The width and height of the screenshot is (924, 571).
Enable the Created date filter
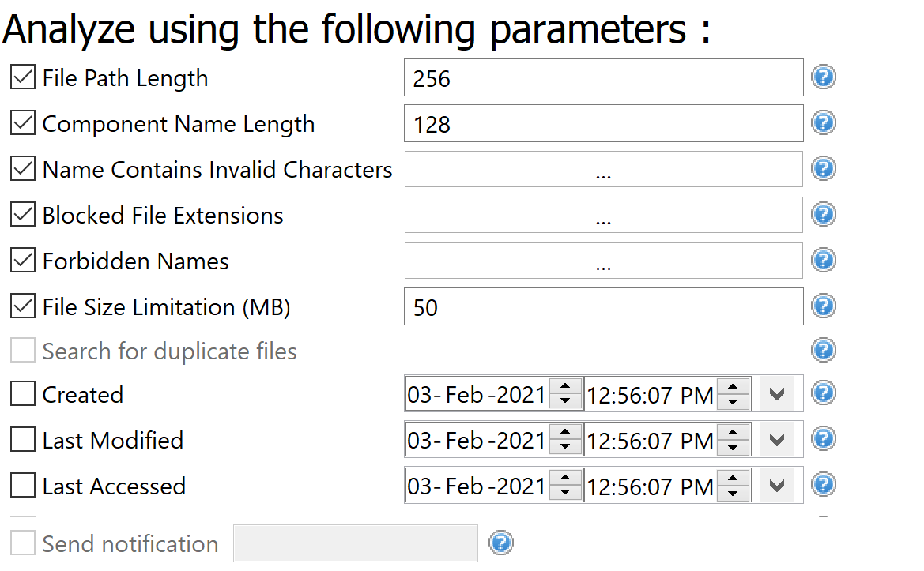click(22, 394)
